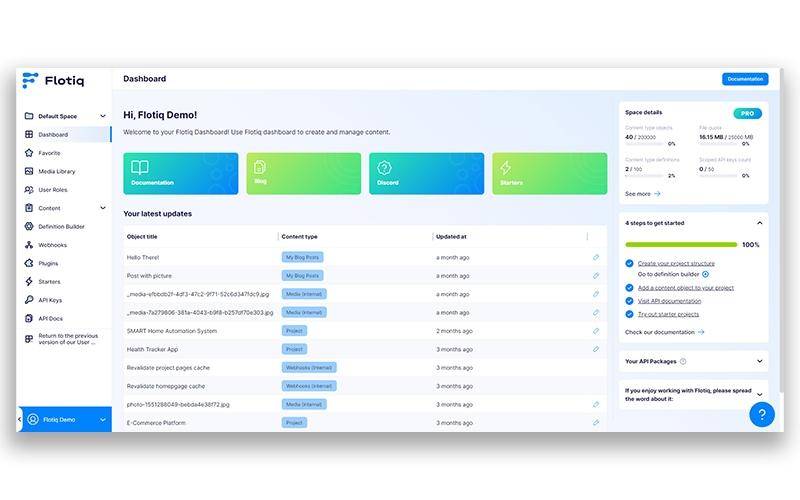The image size is (800, 500).
Task: Click the question badge icon on Discord card
Action: point(384,168)
